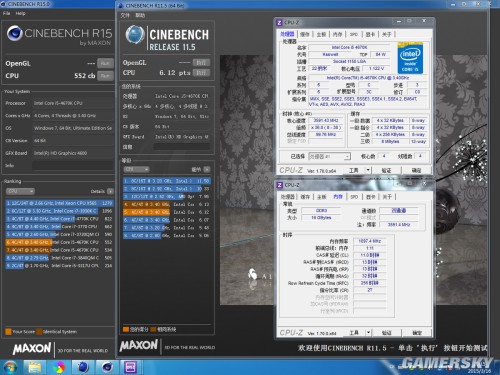Run the Cinebench R15 OpenGL test
The image size is (500, 375).
click(x=105, y=63)
